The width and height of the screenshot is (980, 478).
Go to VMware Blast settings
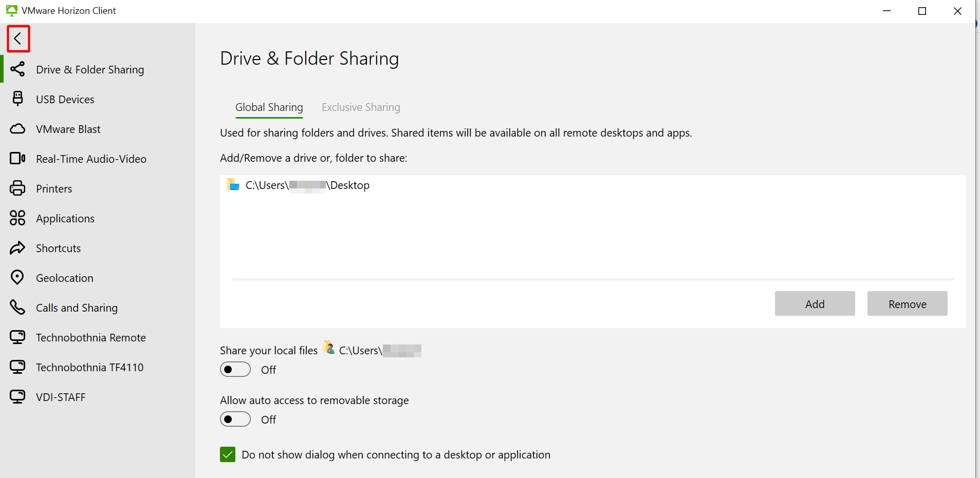tap(98, 129)
